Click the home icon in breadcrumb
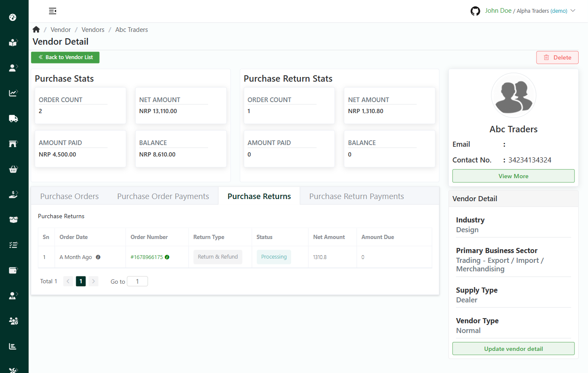This screenshot has width=588, height=373. click(x=36, y=29)
